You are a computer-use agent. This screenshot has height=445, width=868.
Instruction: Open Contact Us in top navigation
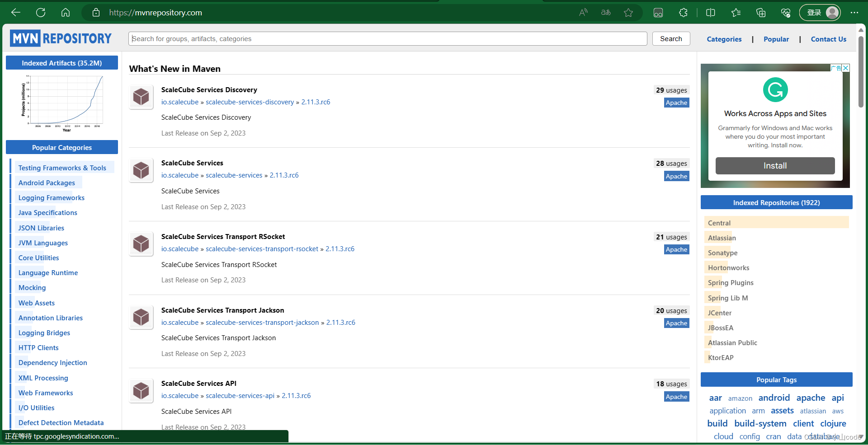(828, 39)
